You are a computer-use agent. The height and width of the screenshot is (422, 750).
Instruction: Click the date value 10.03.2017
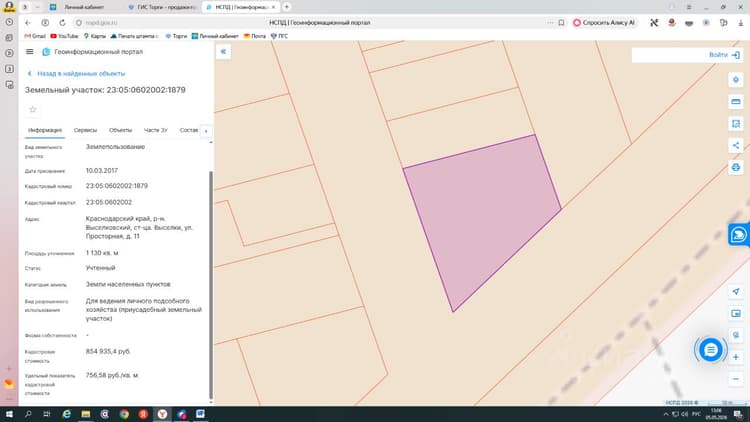(101, 170)
